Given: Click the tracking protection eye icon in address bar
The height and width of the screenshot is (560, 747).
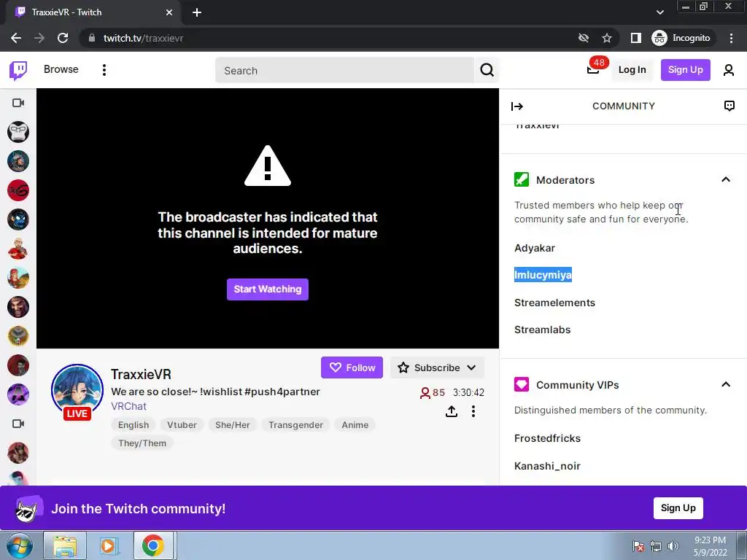Looking at the screenshot, I should click(x=583, y=38).
